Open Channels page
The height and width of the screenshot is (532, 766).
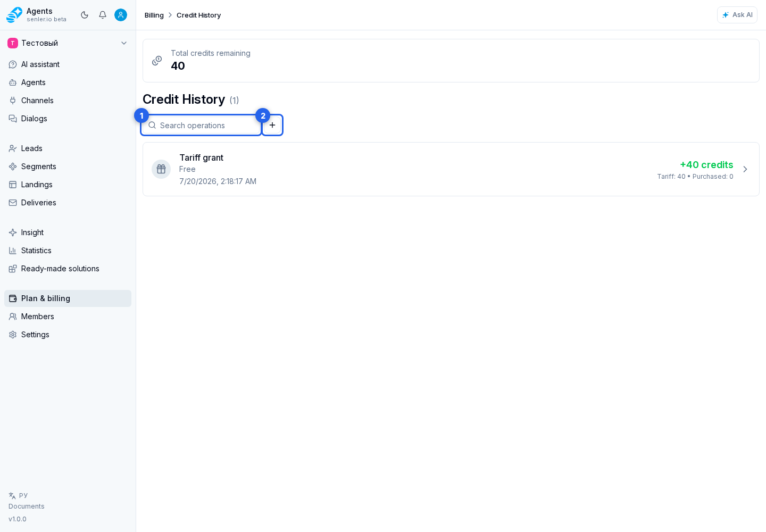pos(68,101)
